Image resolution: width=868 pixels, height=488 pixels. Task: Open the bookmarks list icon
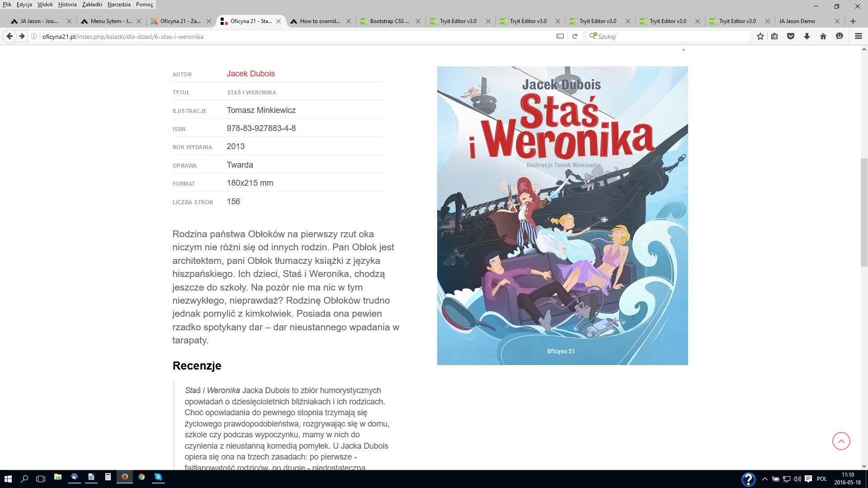click(x=774, y=37)
